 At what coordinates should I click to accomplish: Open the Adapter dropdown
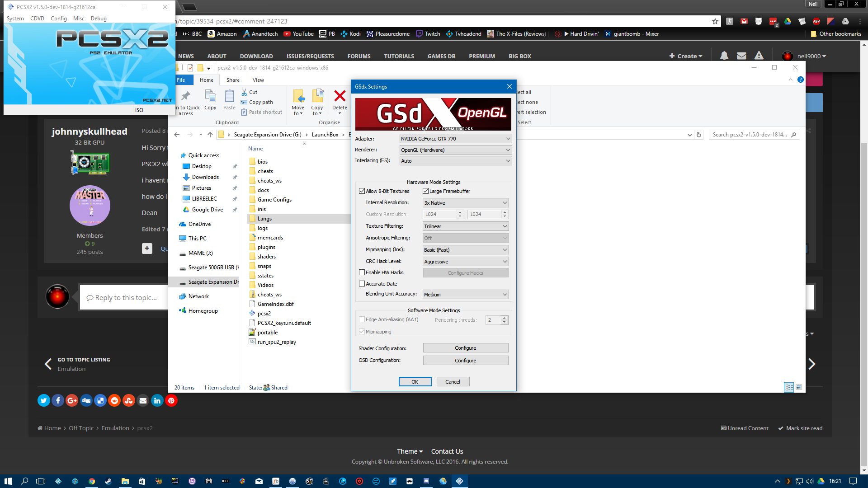(456, 139)
